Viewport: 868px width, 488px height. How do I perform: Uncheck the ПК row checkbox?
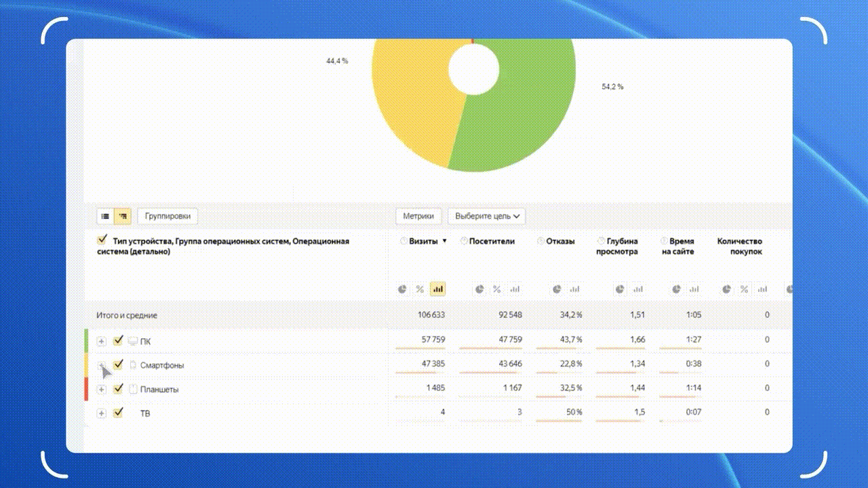tap(119, 340)
